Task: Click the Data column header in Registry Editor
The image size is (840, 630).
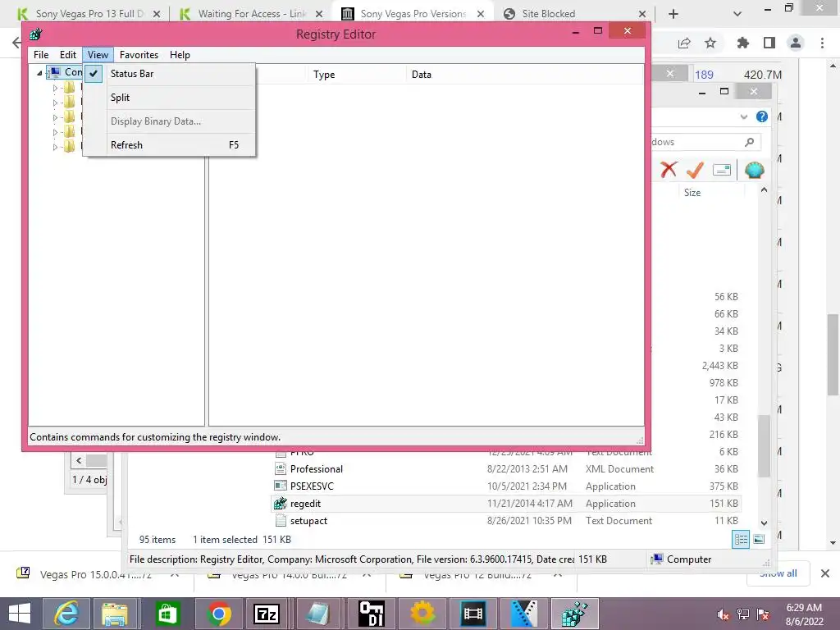Action: (x=525, y=75)
